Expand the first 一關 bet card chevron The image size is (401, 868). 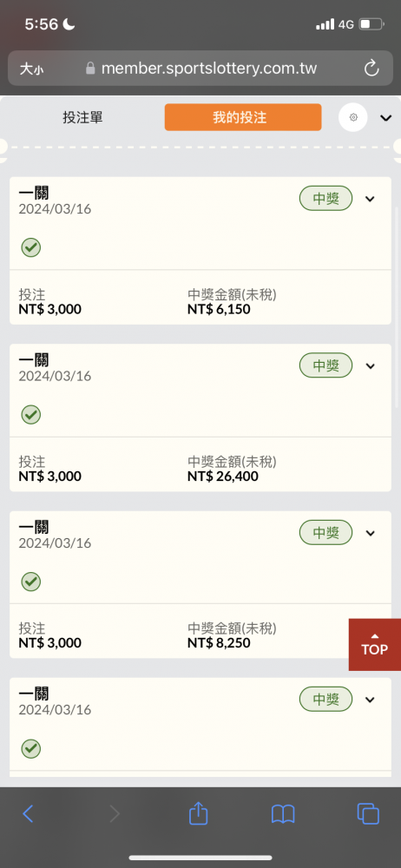[x=370, y=199]
